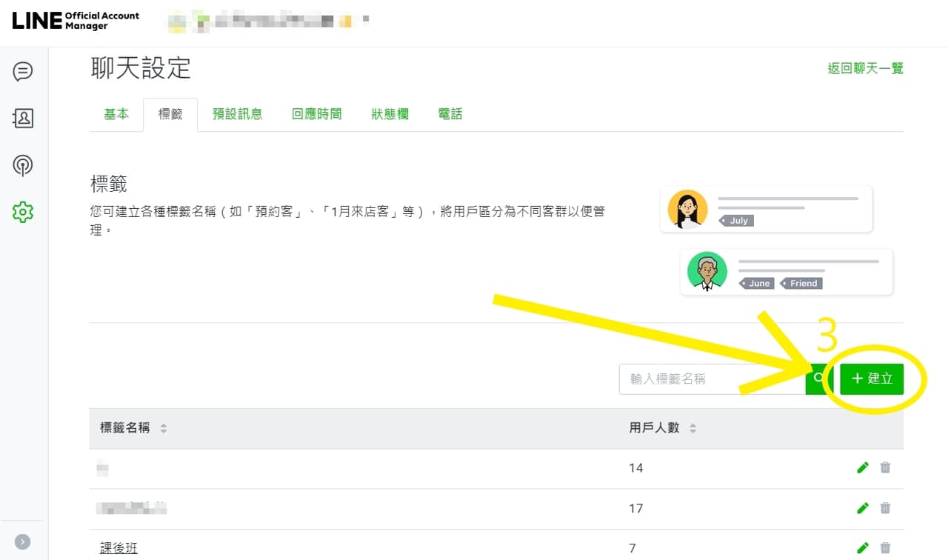Screen dimensions: 948x560
Task: Edit the 課後班 tag with pencil icon
Action: click(862, 548)
